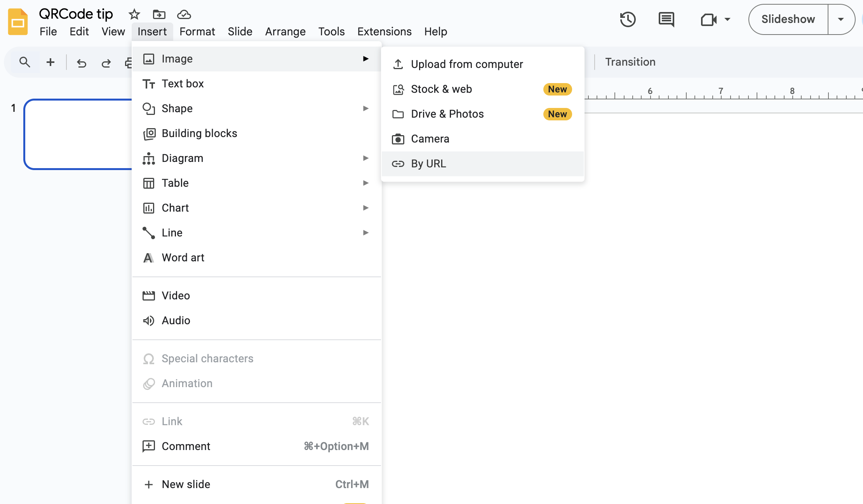Click the add slide plus icon

[50, 62]
